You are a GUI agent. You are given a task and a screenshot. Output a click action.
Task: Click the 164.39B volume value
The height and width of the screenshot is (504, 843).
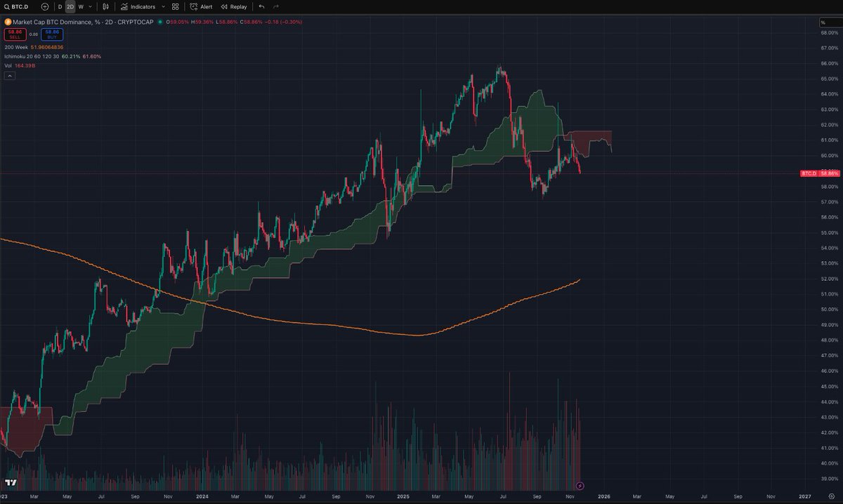(25, 65)
